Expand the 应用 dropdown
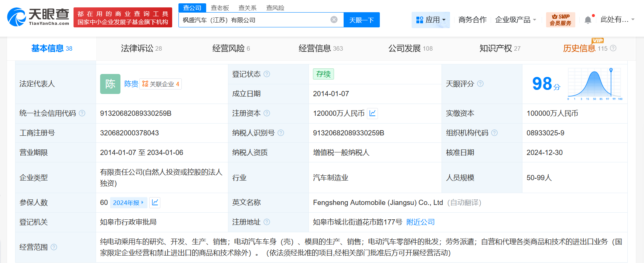 click(431, 20)
